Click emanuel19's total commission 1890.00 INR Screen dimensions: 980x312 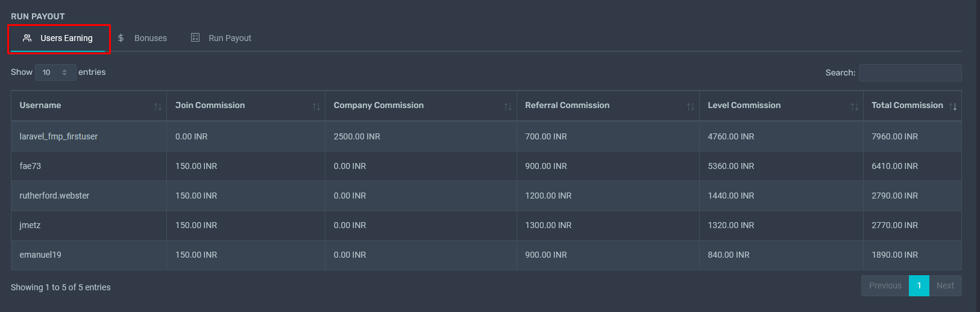tap(894, 255)
